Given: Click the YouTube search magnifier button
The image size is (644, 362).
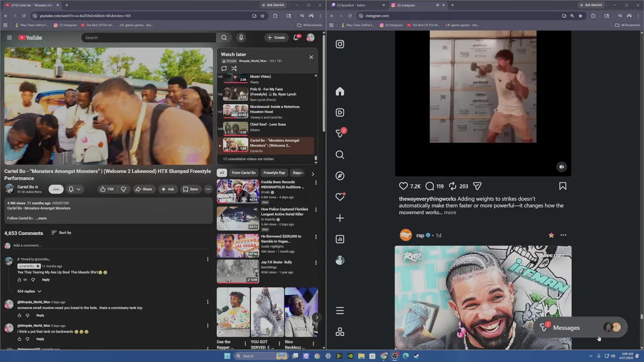Looking at the screenshot, I should click(x=224, y=38).
